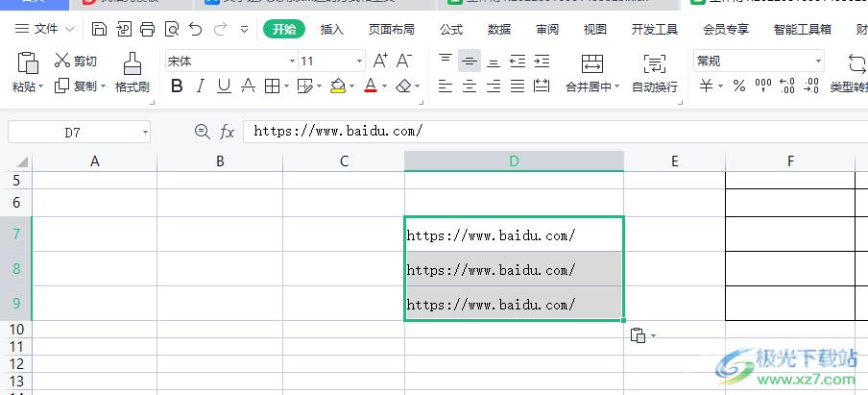The image size is (868, 395).
Task: Expand quick access toolbar customize arrow
Action: coord(244,30)
